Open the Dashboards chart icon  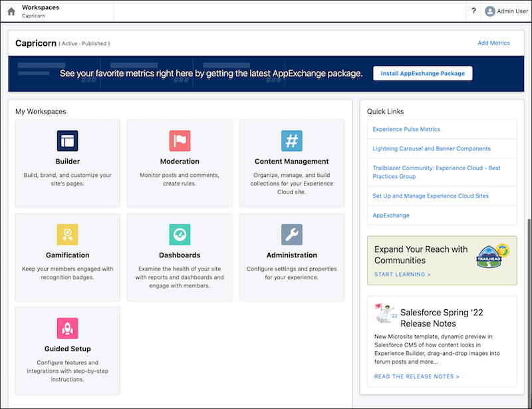pyautogui.click(x=180, y=235)
